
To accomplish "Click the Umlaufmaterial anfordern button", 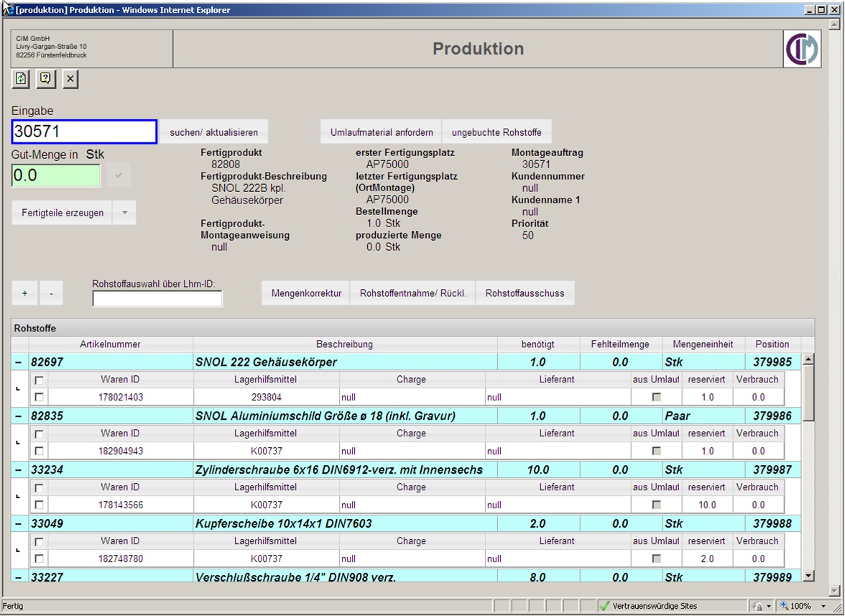I will [x=382, y=132].
